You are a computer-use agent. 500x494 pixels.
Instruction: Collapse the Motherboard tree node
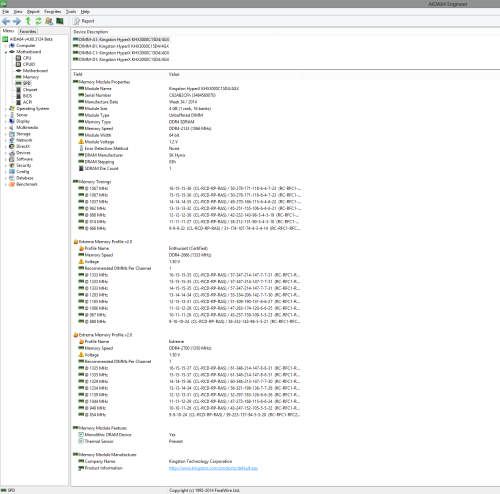tap(6, 52)
